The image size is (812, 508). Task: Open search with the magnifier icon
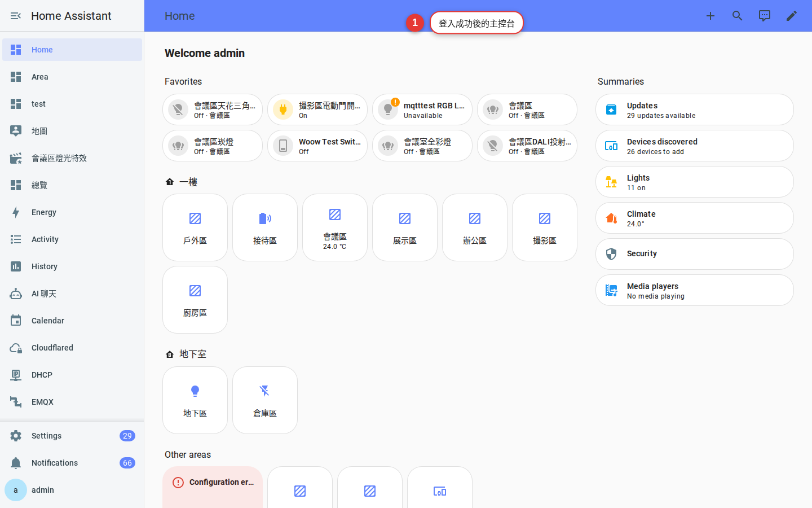click(738, 16)
